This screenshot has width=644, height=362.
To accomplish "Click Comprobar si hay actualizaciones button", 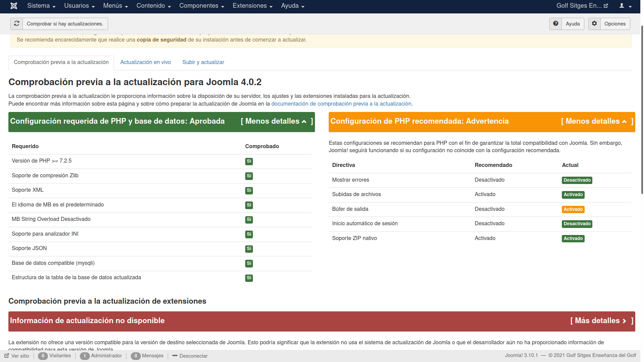I will pyautogui.click(x=59, y=24).
